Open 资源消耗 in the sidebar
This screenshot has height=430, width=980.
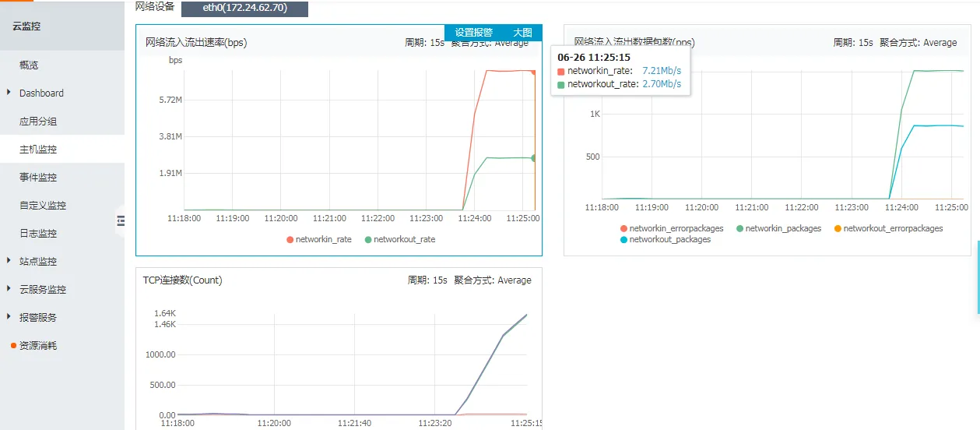(38, 345)
